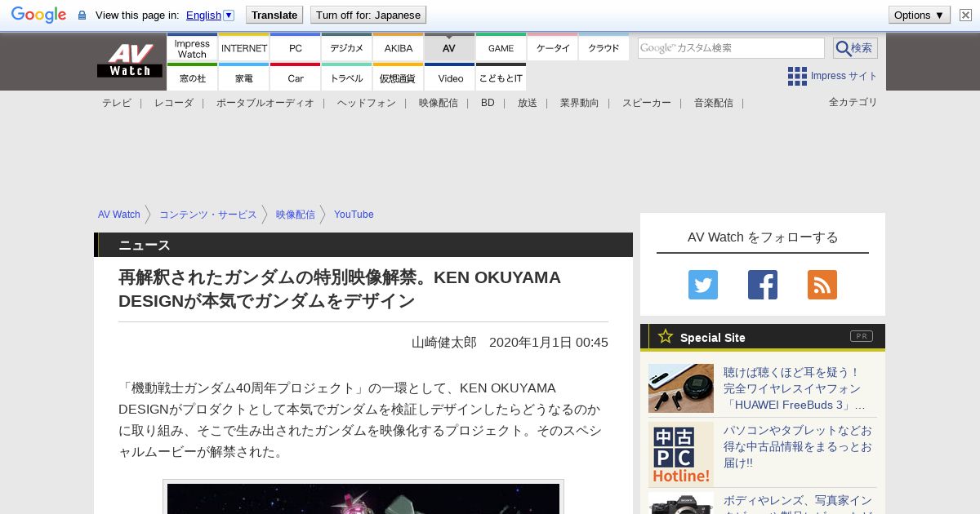Open 中古PC Hotline thumbnail
The height and width of the screenshot is (514, 980).
coord(681,454)
